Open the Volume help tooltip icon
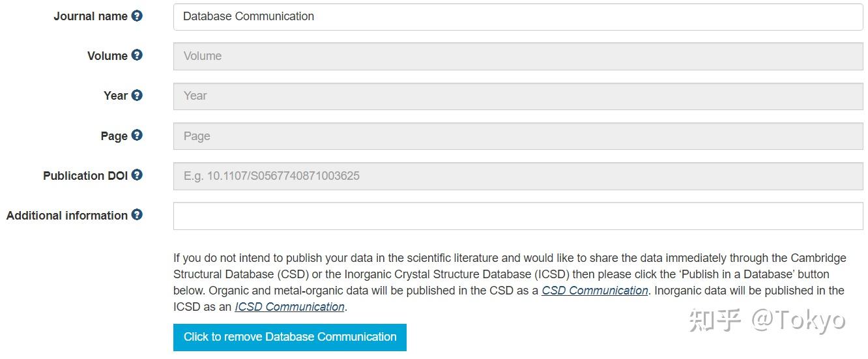This screenshot has width=868, height=359. click(137, 55)
